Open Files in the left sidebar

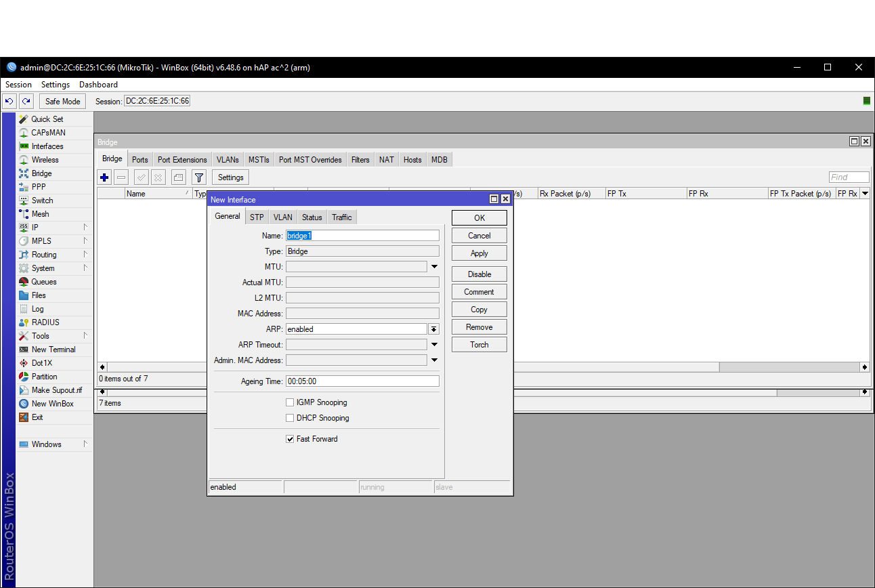[x=39, y=295]
